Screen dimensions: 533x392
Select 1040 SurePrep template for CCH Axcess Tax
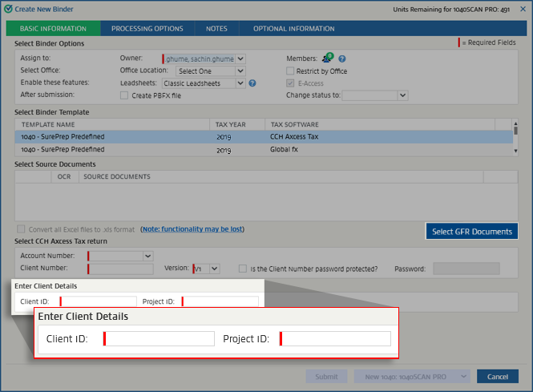tap(264, 136)
